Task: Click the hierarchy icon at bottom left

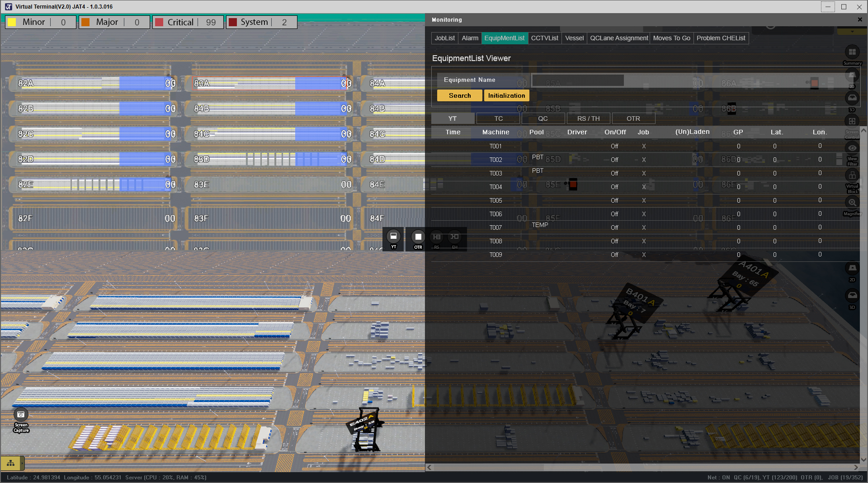Action: pos(10,463)
